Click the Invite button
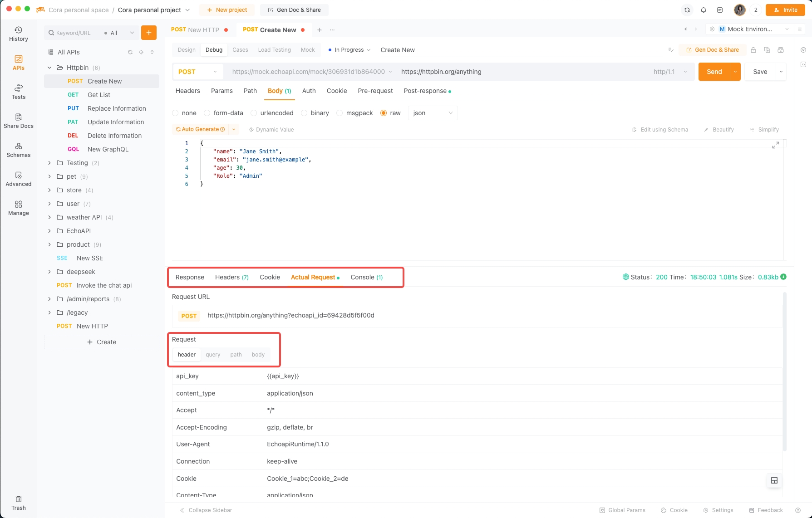Screen dimensions: 812x518 [x=785, y=10]
